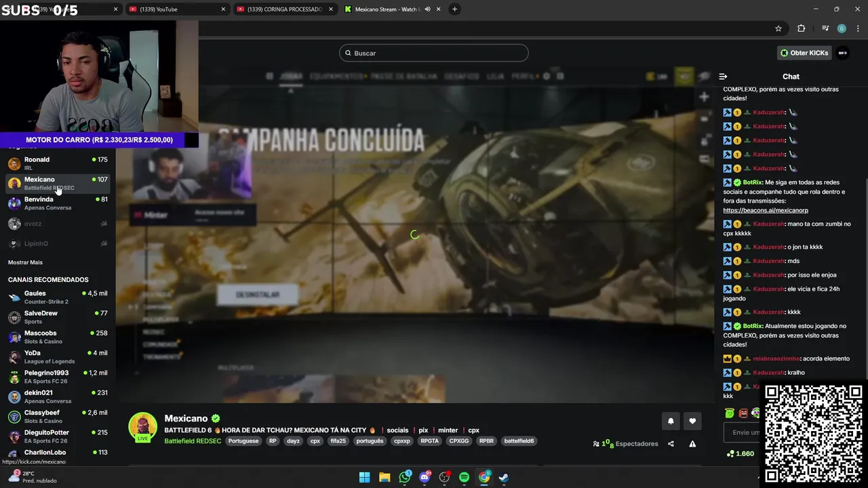Viewport: 868px width, 488px height.
Task: Open Steam from the taskbar
Action: click(x=504, y=477)
